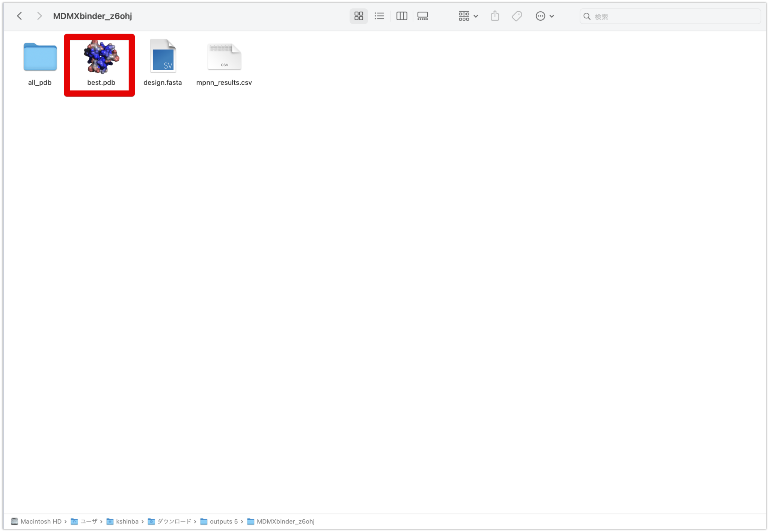Click Macintosh HD in path bar
Image resolution: width=769 pixels, height=532 pixels.
(41, 521)
